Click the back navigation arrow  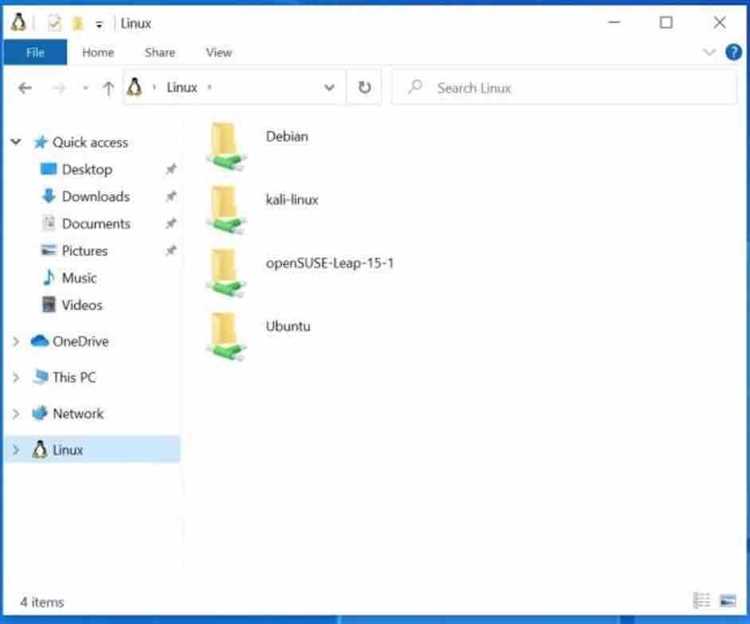(x=25, y=88)
